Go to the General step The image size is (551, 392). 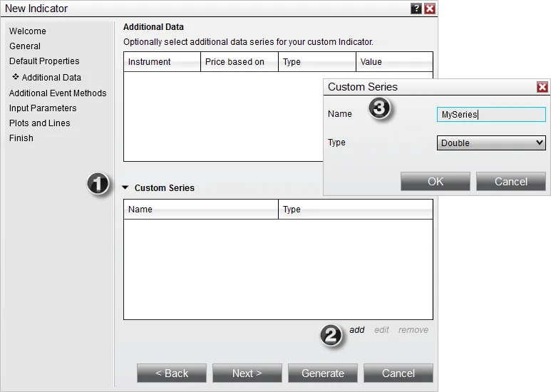tap(25, 46)
